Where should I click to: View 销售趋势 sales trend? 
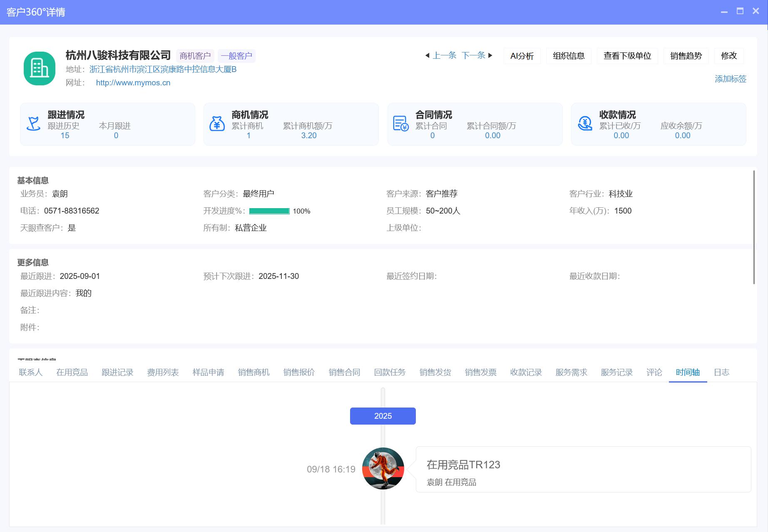click(x=686, y=56)
